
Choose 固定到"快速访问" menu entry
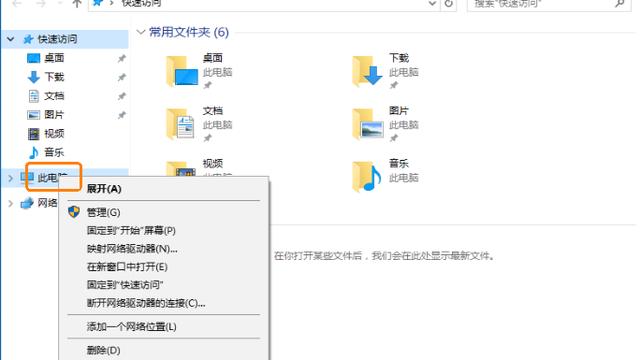point(164,285)
